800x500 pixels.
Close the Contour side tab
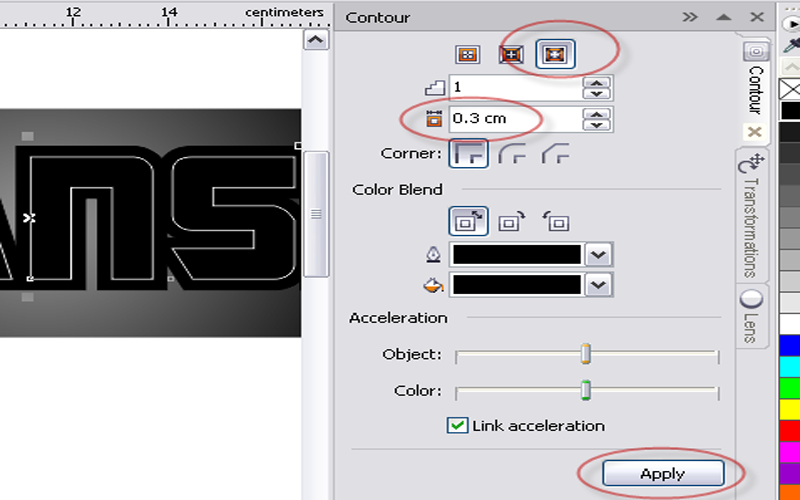tap(755, 132)
